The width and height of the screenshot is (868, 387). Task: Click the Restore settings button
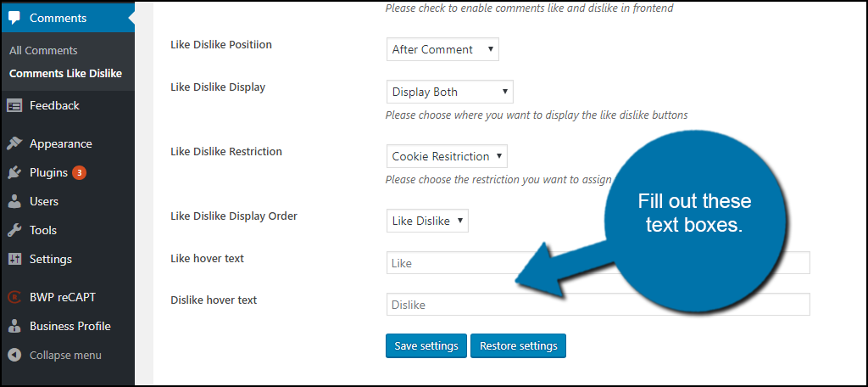[x=518, y=346]
